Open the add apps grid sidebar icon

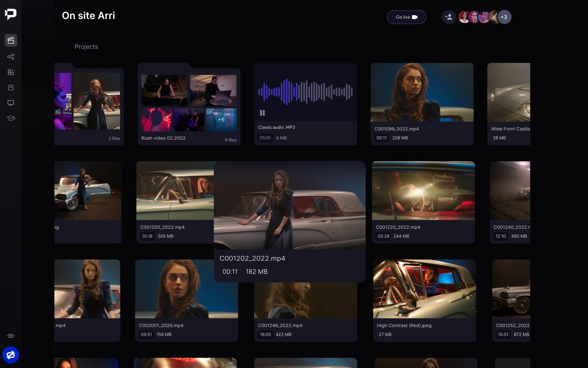pos(11,72)
